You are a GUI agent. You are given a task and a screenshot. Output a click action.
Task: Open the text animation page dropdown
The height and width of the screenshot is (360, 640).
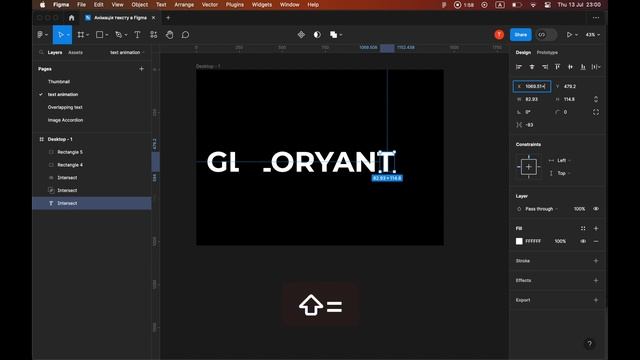coord(127,52)
